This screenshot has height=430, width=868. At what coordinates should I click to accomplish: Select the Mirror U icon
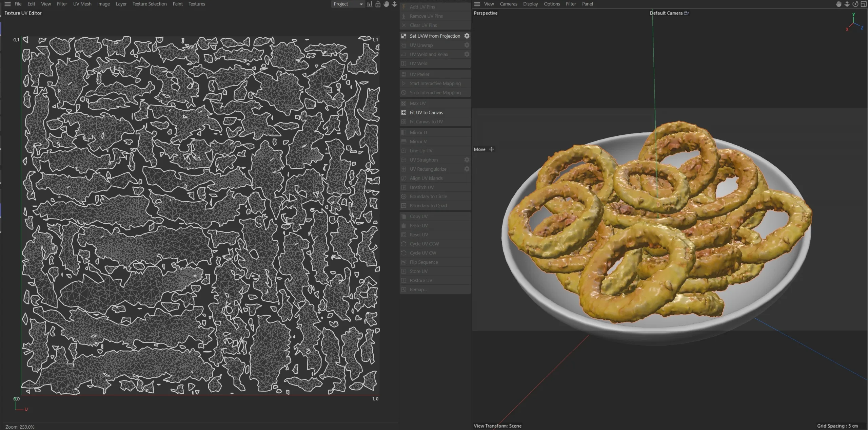click(403, 132)
